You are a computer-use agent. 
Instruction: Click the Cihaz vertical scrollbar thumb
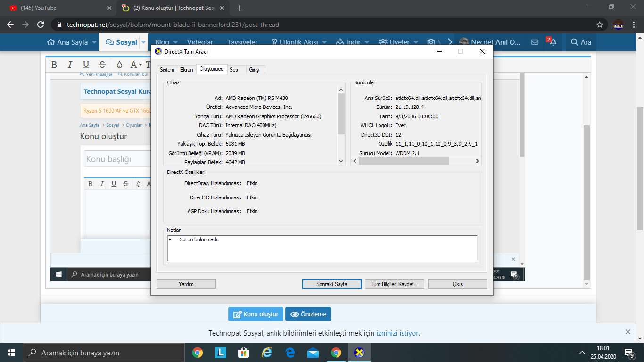(x=341, y=114)
